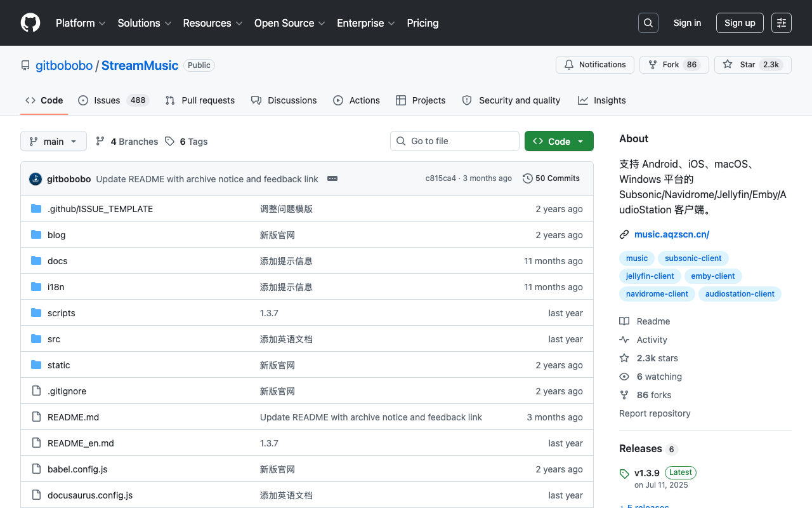Expand the Platform menu
This screenshot has width=812, height=508.
81,23
